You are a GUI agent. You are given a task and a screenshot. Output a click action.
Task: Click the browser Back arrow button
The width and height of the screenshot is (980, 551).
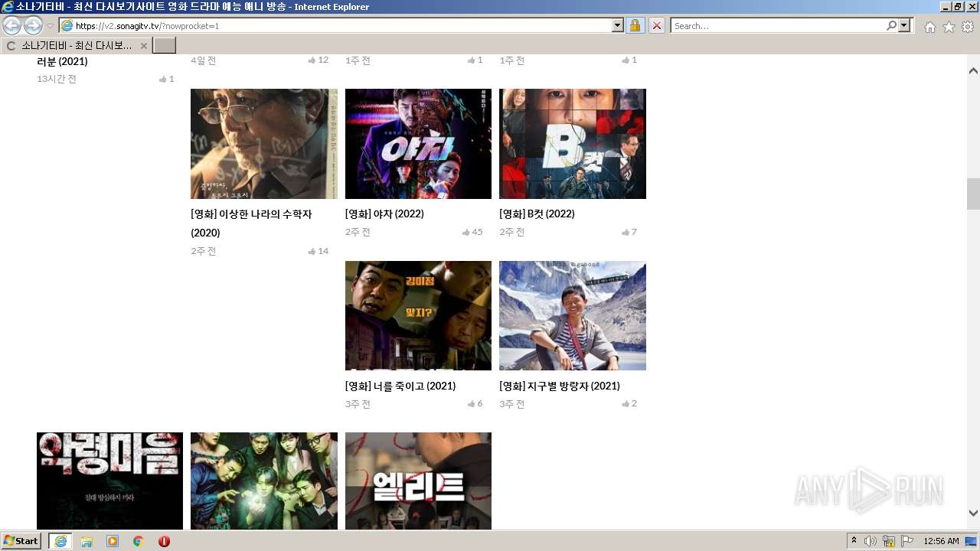11,25
